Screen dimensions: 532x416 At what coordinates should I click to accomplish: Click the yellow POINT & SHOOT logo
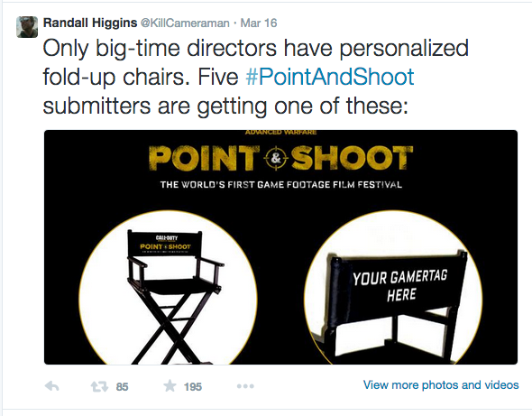click(x=280, y=158)
